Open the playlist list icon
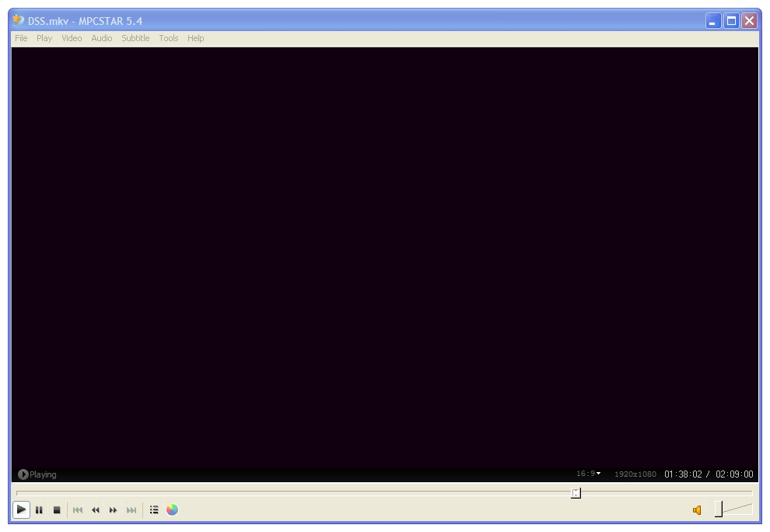 click(154, 510)
